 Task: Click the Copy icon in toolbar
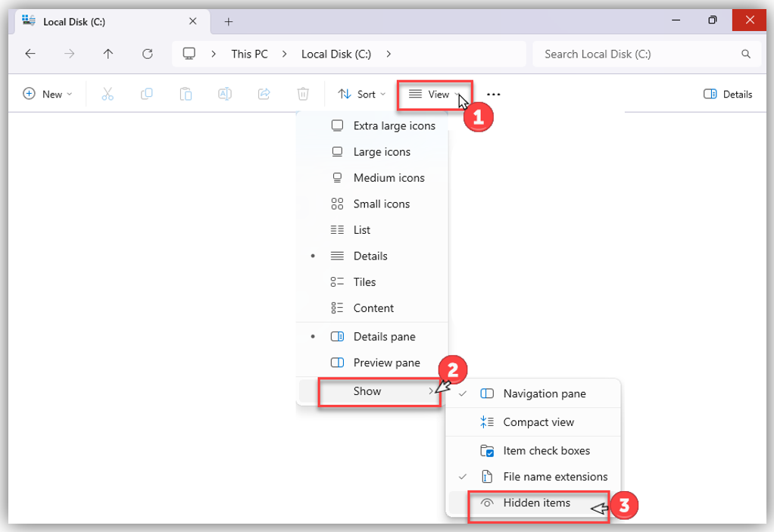point(147,94)
